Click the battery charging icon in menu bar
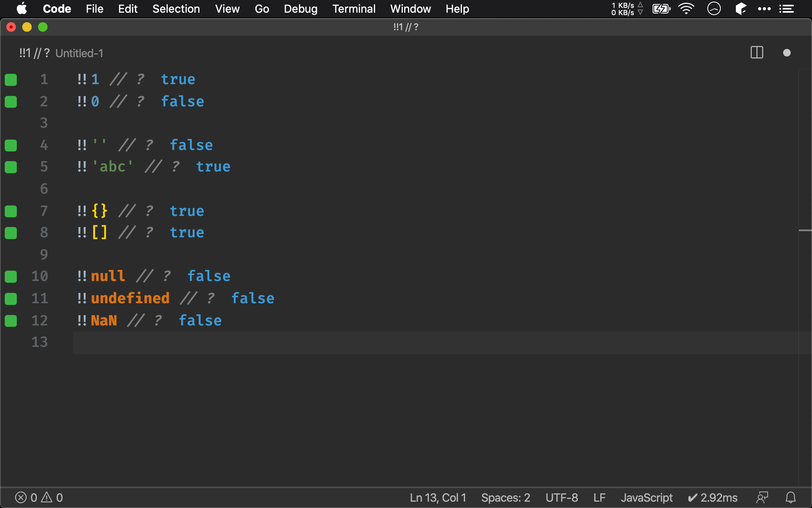Screen dimensions: 812x508 point(661,8)
